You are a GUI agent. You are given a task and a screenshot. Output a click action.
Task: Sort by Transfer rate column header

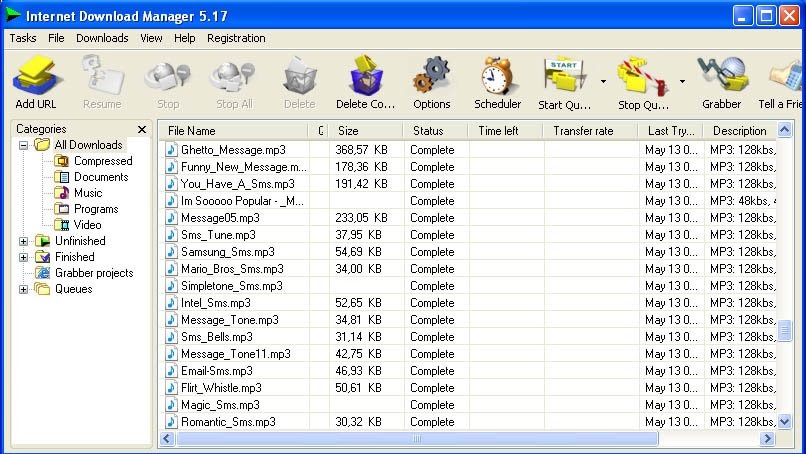[x=590, y=131]
